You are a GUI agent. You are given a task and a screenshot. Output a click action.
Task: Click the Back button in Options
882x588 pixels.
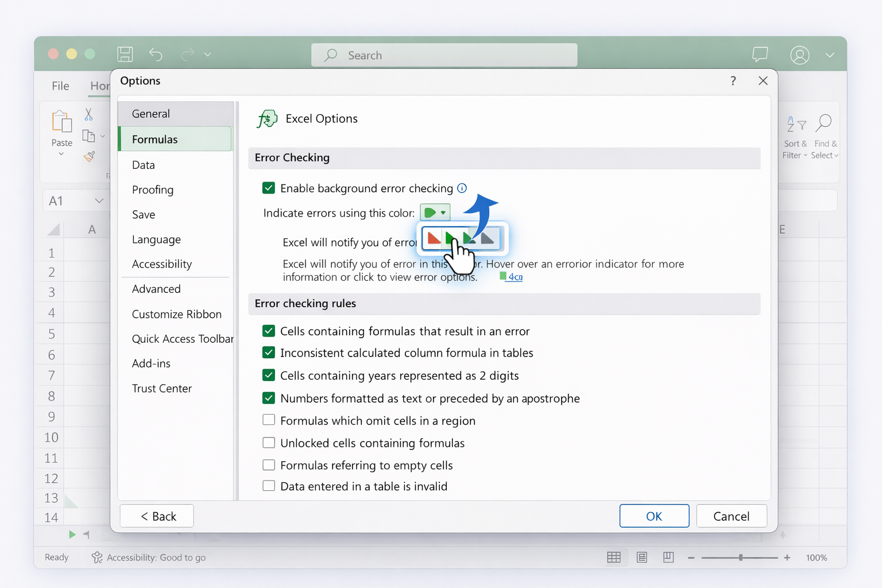[157, 516]
